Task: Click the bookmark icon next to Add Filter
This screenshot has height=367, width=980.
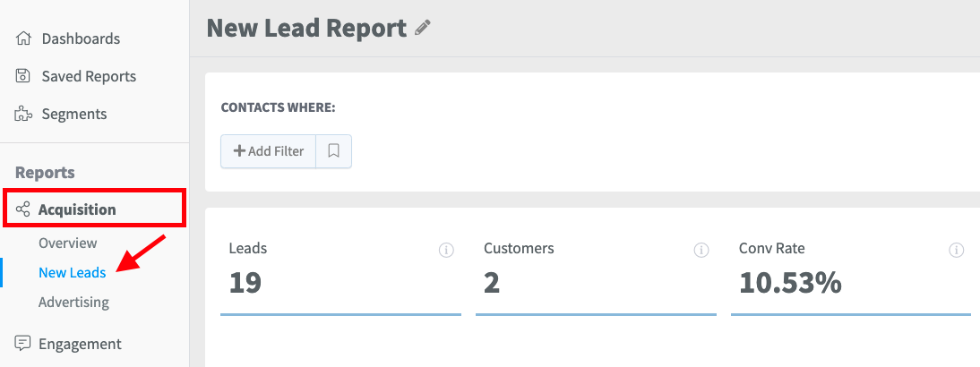Action: 333,151
